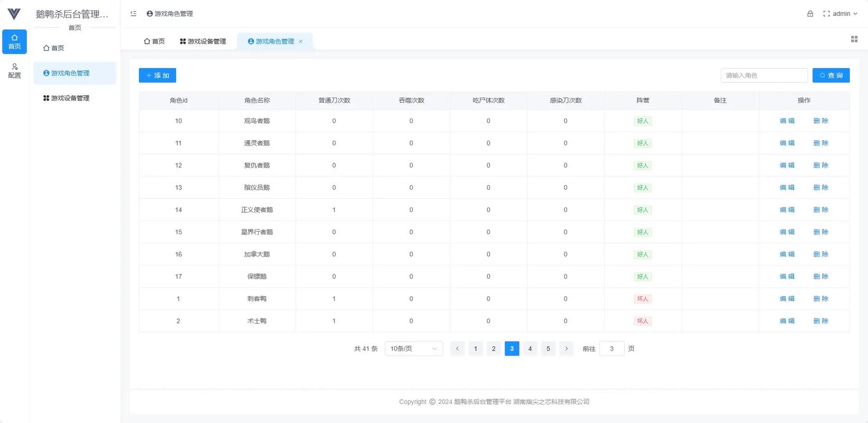The height and width of the screenshot is (423, 868).
Task: Delete the 保镖鹅 row
Action: (x=821, y=277)
